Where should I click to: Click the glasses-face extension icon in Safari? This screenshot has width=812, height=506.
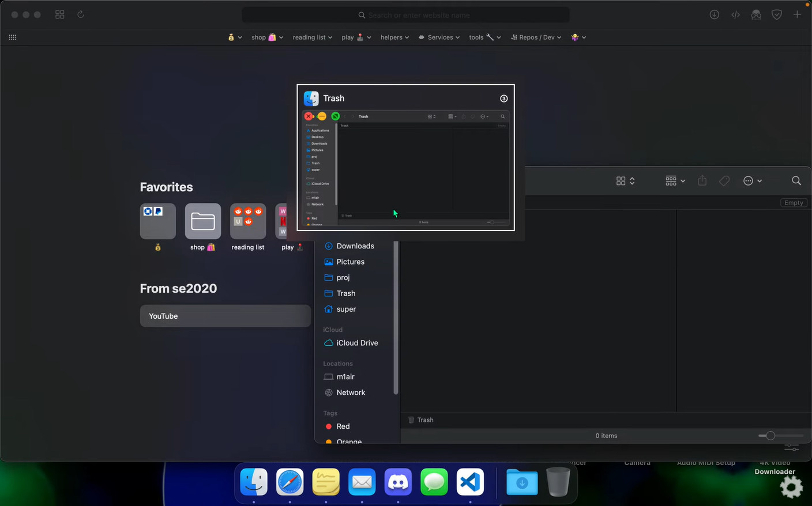(x=756, y=15)
